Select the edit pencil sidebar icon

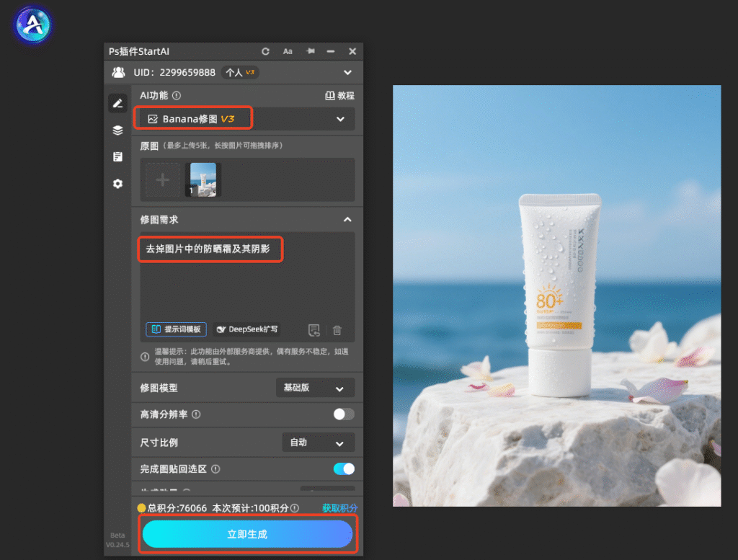[x=117, y=103]
